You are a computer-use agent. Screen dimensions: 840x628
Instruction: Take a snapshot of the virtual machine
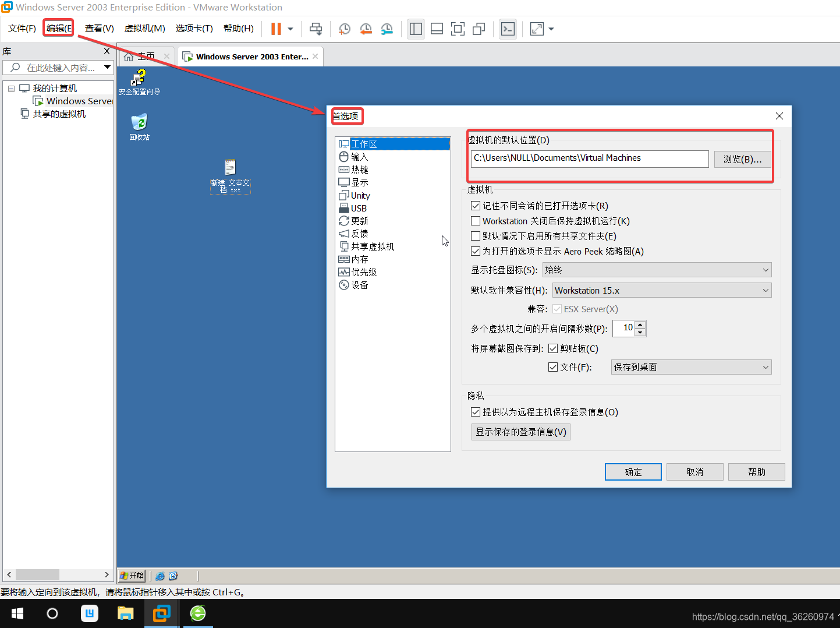(345, 29)
